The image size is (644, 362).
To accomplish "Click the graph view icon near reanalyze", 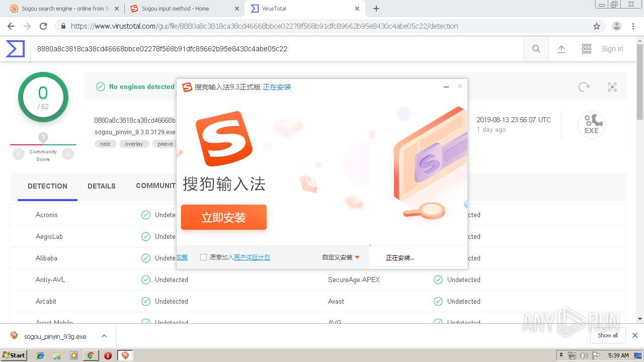I will (x=612, y=87).
